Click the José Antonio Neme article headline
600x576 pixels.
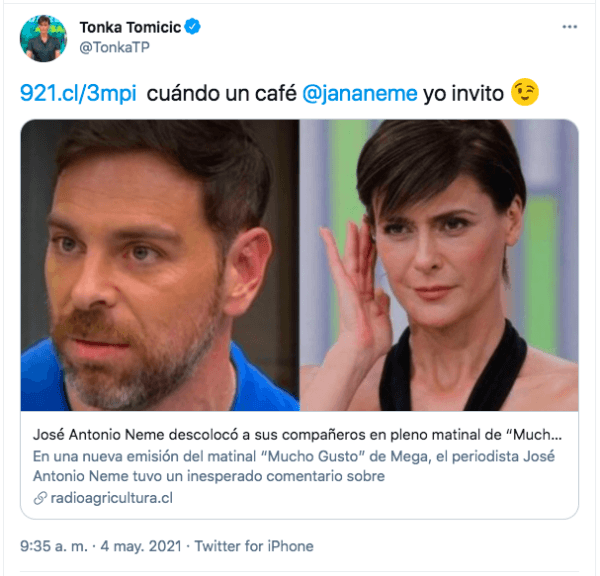[297, 435]
